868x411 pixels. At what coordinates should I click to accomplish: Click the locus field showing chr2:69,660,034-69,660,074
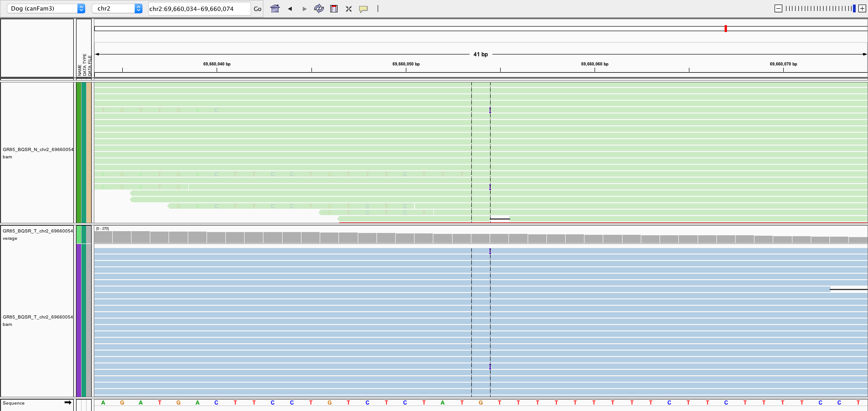coord(199,9)
